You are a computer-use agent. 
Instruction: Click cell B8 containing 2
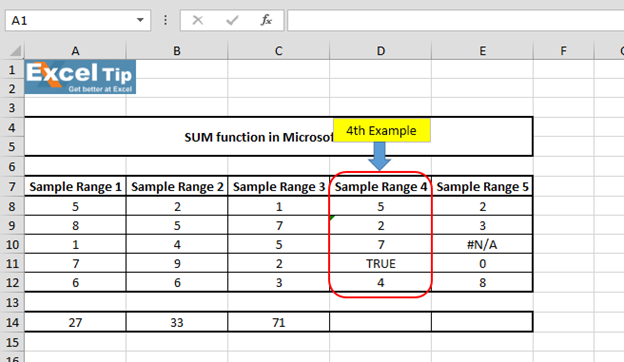pos(177,206)
